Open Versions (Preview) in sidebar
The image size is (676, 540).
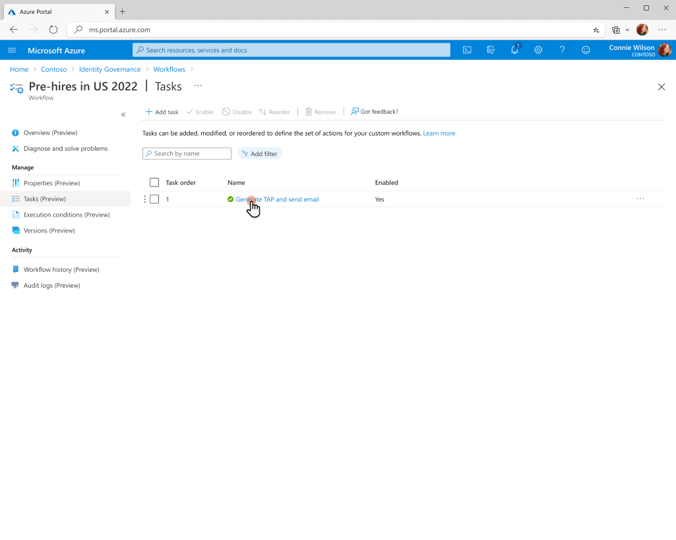pyautogui.click(x=49, y=231)
